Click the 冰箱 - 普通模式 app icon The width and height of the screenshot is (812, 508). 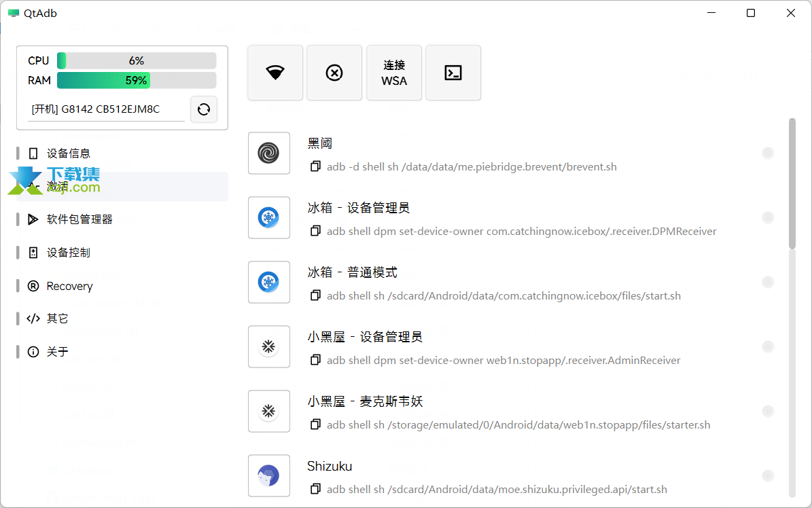[x=269, y=283]
